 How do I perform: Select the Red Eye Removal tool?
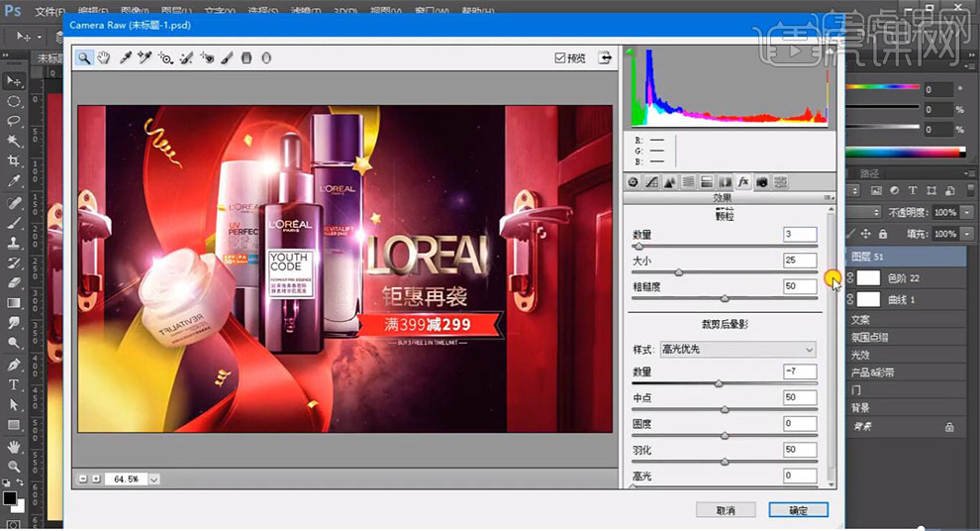pyautogui.click(x=207, y=58)
